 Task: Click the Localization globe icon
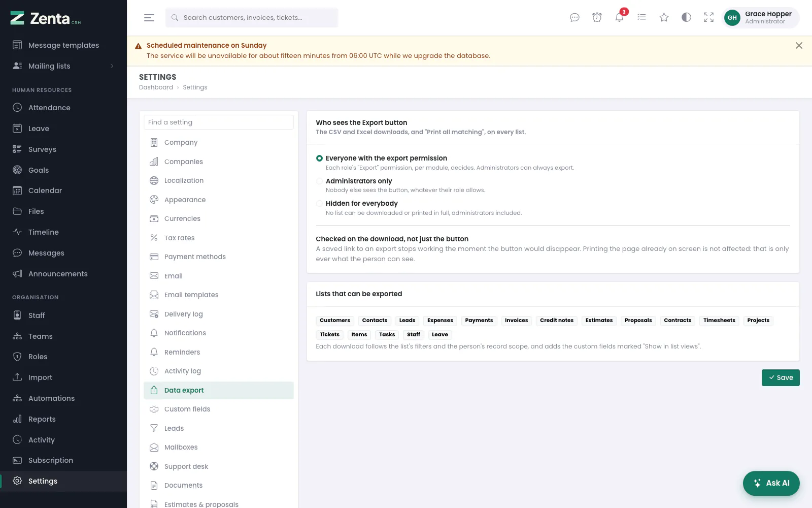click(x=154, y=180)
